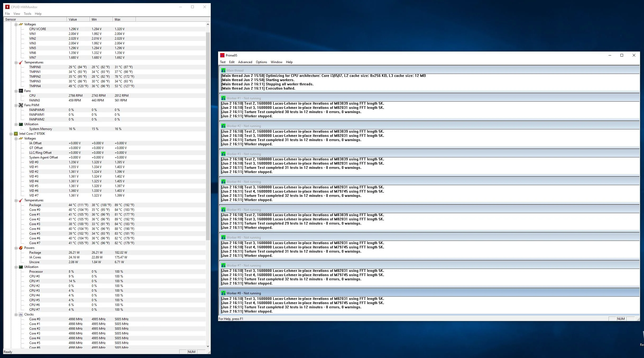Click the CPU Utilization icon above Processor
This screenshot has width=644, height=358.
coord(21,267)
